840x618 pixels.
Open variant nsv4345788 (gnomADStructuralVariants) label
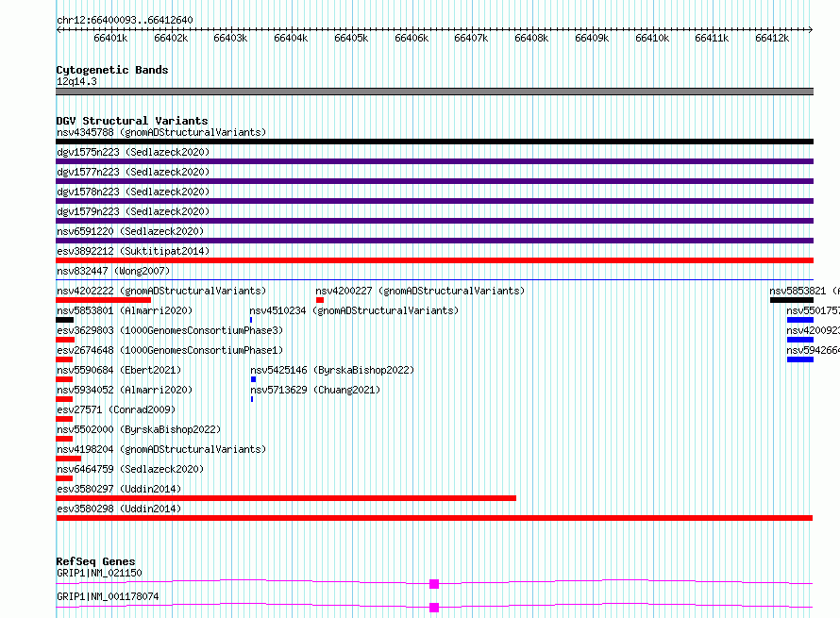[161, 132]
